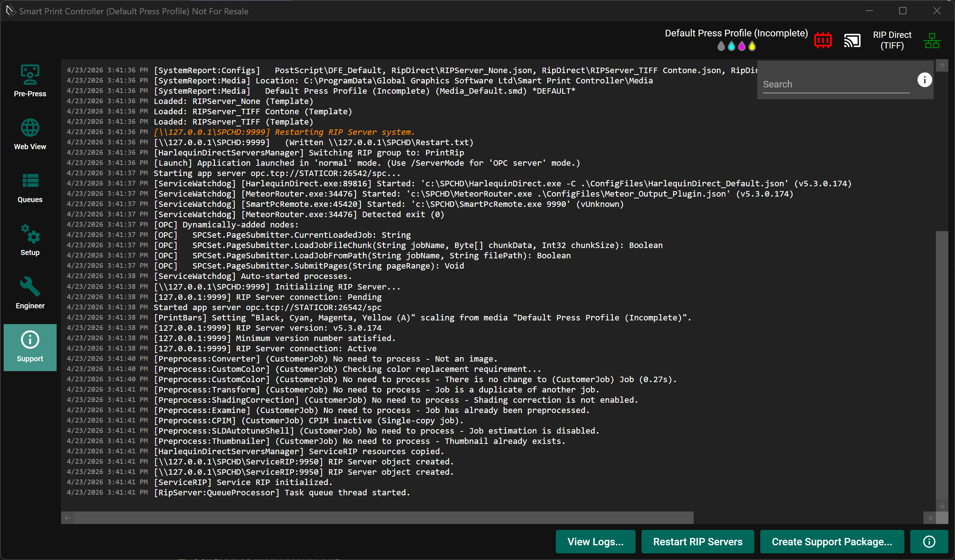Click the log scroll up arrow
Viewport: 955px width, 560px height.
[x=942, y=66]
